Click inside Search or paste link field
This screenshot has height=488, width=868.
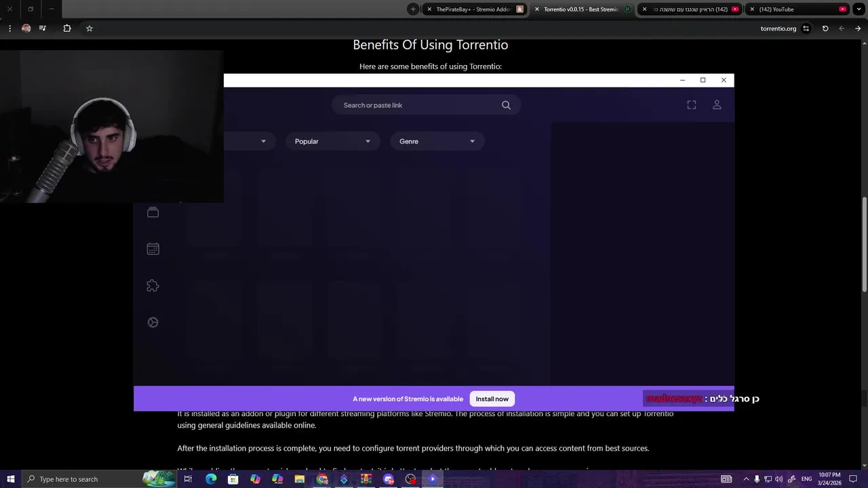pos(426,105)
